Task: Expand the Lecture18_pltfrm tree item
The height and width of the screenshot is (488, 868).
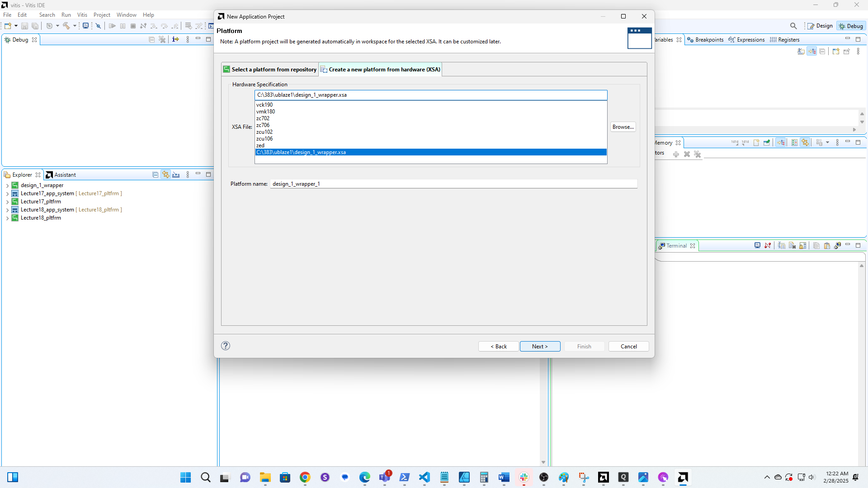Action: coord(7,218)
